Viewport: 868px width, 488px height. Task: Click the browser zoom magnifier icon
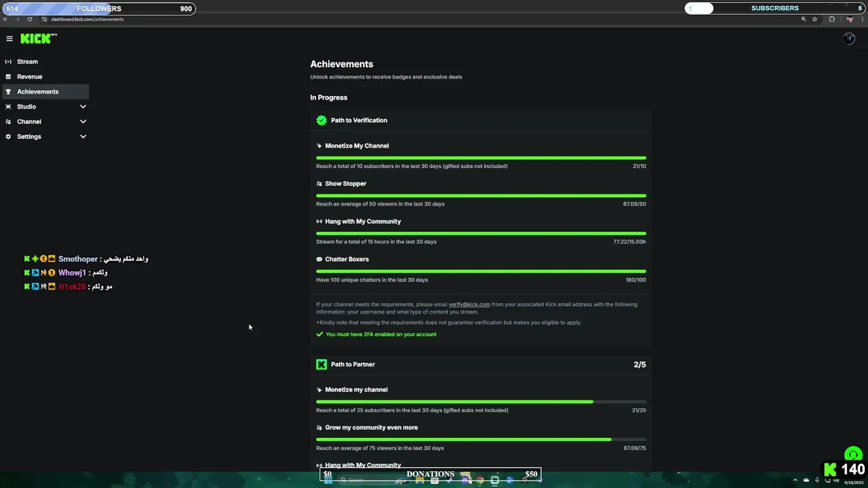coord(804,19)
